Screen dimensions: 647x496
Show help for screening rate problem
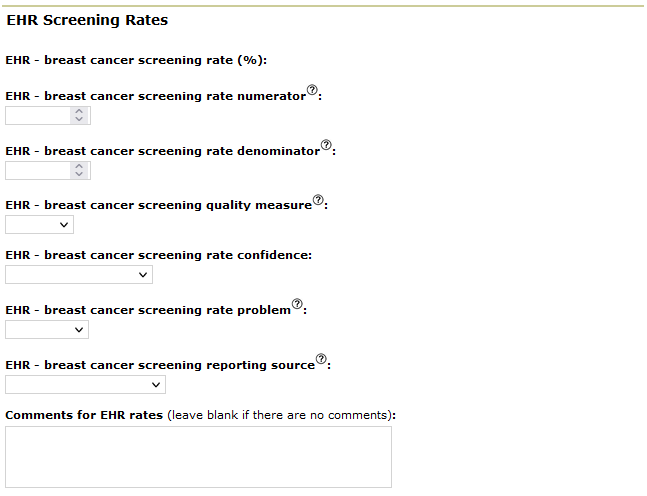[297, 304]
